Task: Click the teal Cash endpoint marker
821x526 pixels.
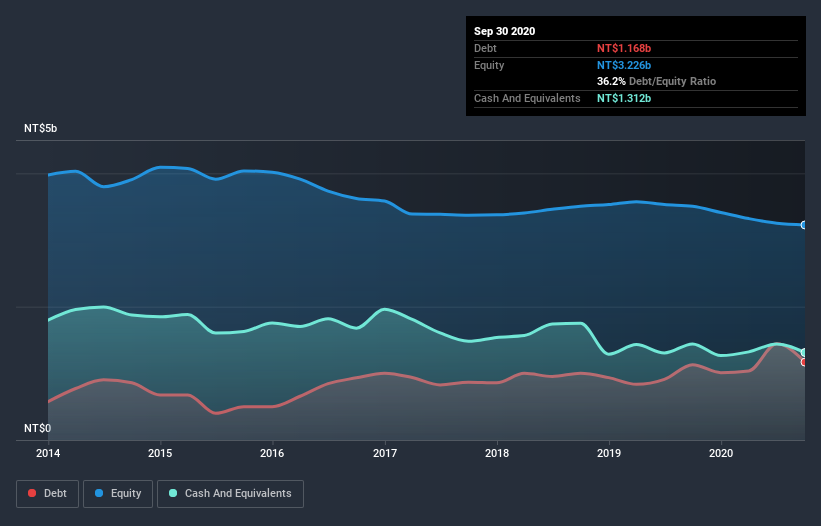Action: point(804,352)
